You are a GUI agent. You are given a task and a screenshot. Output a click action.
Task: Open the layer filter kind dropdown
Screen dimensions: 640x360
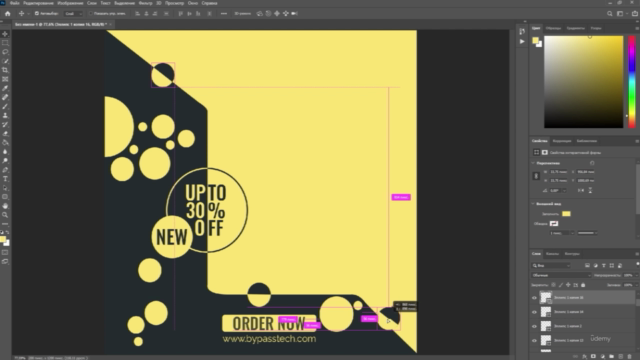click(x=551, y=266)
